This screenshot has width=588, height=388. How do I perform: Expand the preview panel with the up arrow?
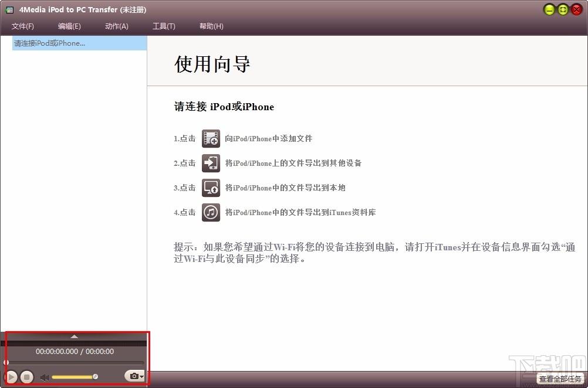coord(75,336)
